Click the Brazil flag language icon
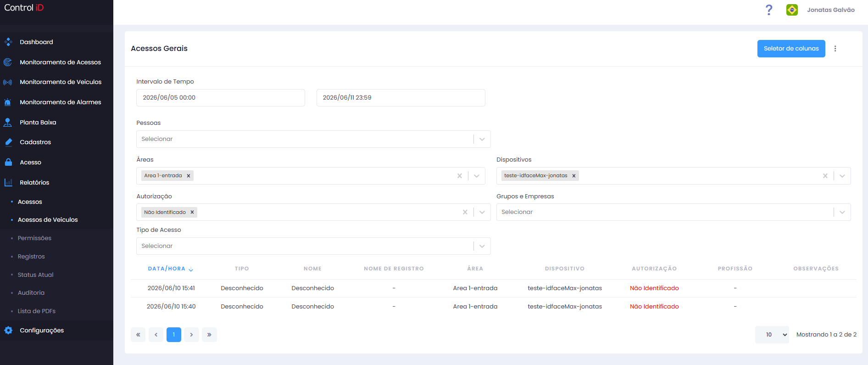 point(792,10)
